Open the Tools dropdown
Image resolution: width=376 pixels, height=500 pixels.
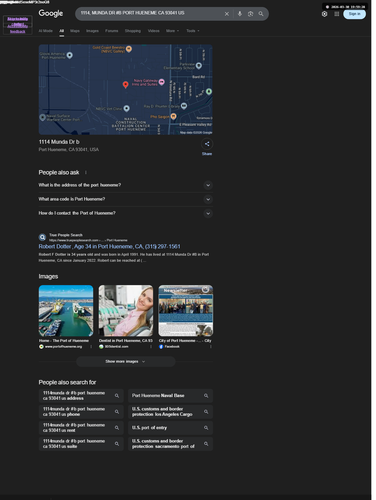(x=193, y=31)
